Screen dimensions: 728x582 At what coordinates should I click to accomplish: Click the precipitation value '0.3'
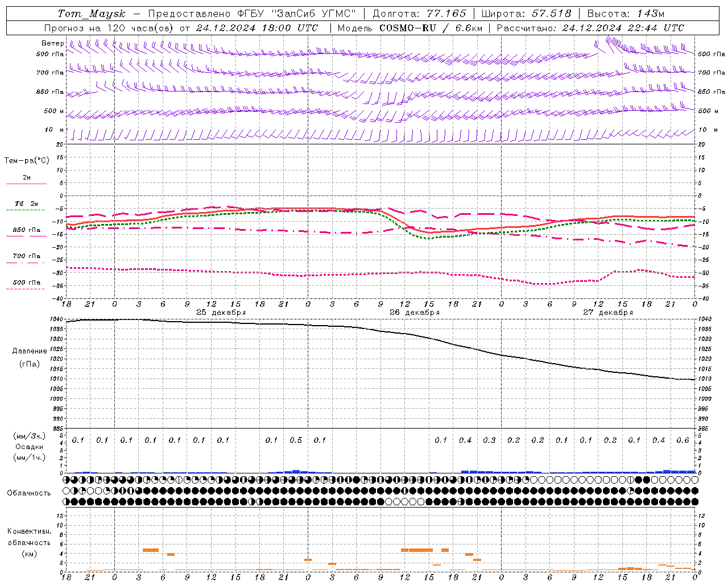point(489,440)
